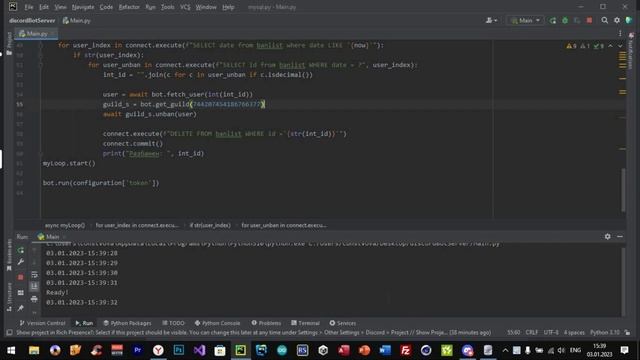Rerun Main from Run panel sidebar
Screen dimensions: 640x360
pos(20,250)
